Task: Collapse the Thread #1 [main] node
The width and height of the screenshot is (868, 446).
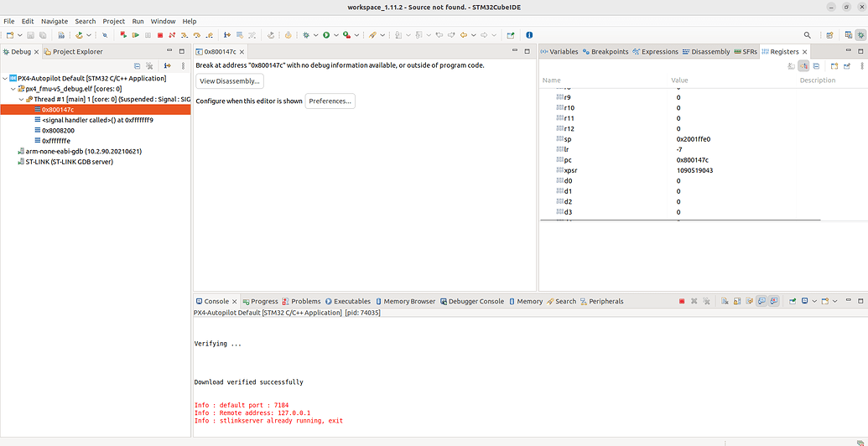Action: tap(21, 99)
